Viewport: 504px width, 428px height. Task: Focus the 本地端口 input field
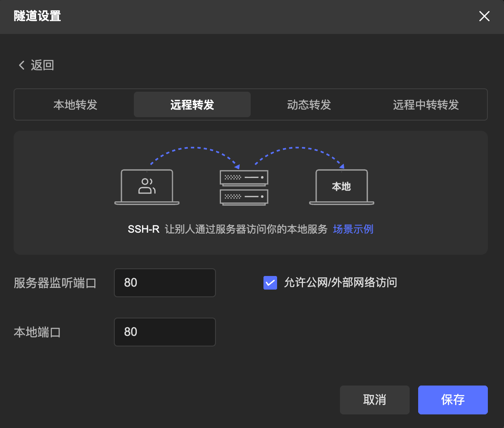click(x=164, y=332)
